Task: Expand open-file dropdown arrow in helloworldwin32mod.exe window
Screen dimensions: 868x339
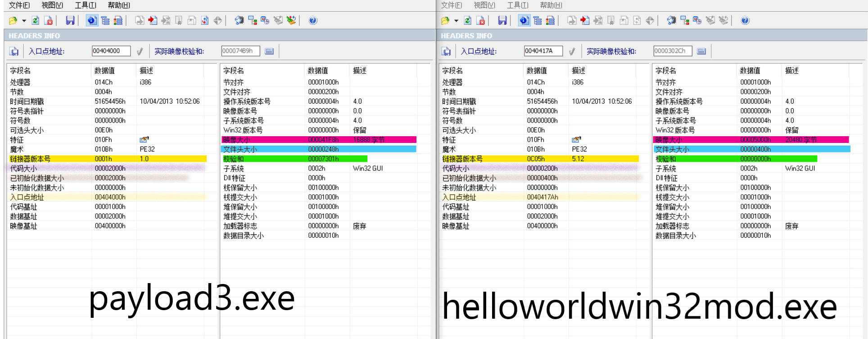Action: coord(456,21)
